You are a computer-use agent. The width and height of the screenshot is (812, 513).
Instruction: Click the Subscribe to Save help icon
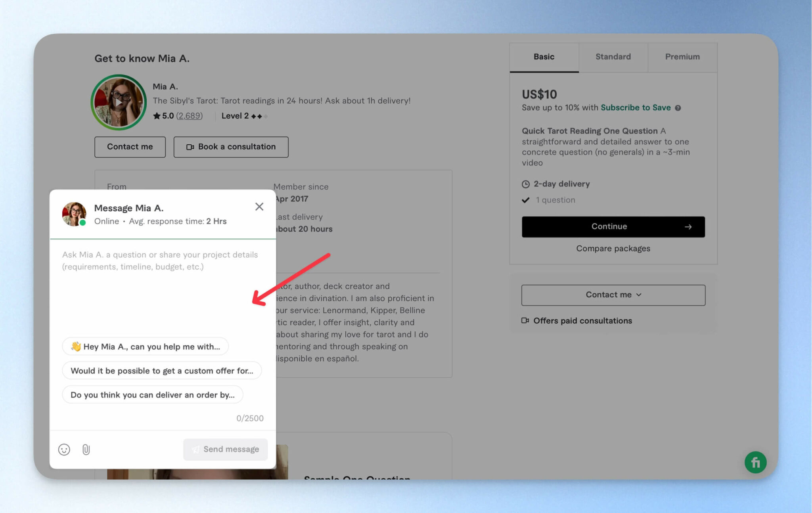point(678,108)
